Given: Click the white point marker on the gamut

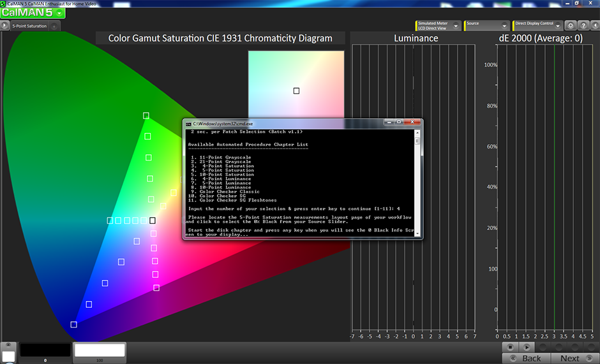Looking at the screenshot, I should pyautogui.click(x=153, y=220).
